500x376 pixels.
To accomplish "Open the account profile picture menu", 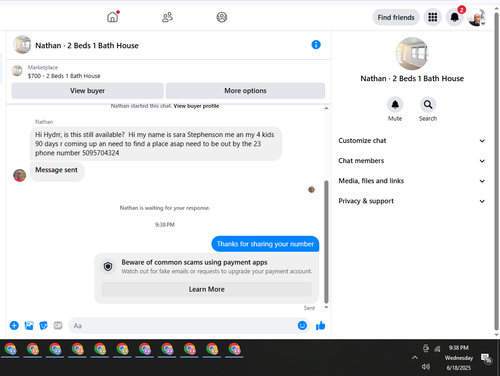I will [x=476, y=17].
